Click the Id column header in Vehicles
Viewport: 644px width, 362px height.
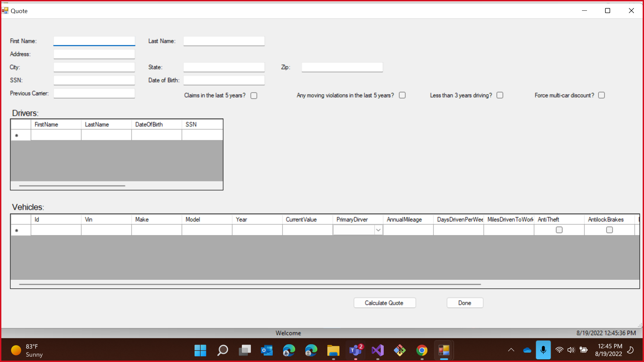click(56, 220)
